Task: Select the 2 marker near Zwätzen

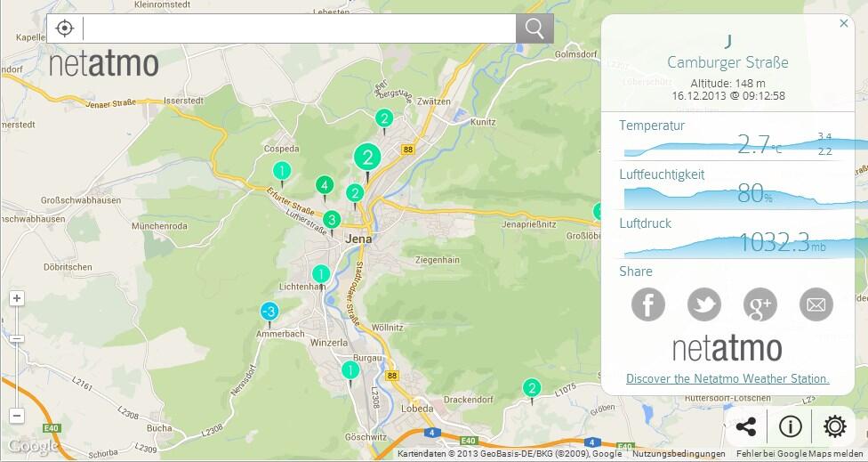Action: click(384, 120)
